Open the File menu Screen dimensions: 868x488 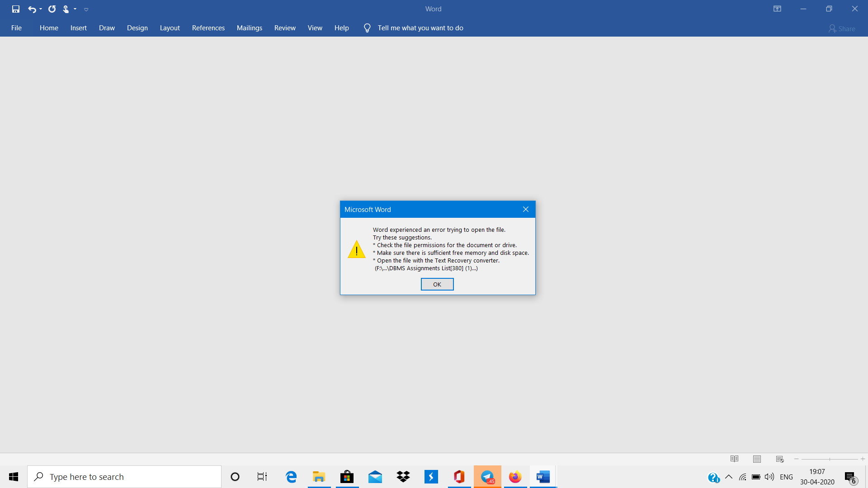point(16,28)
